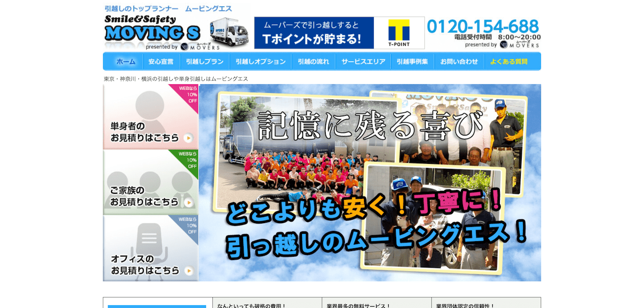Open the お問い合わせ menu item
This screenshot has width=644, height=308.
point(459,61)
